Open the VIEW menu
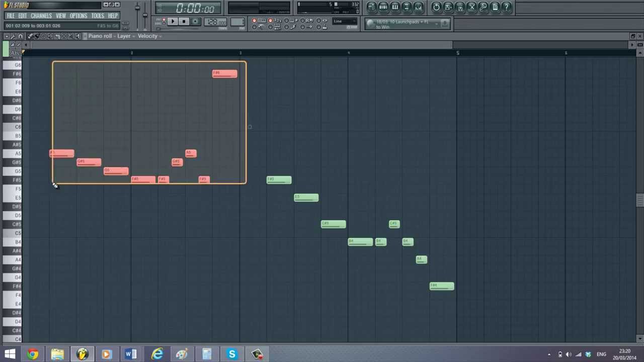 click(61, 16)
